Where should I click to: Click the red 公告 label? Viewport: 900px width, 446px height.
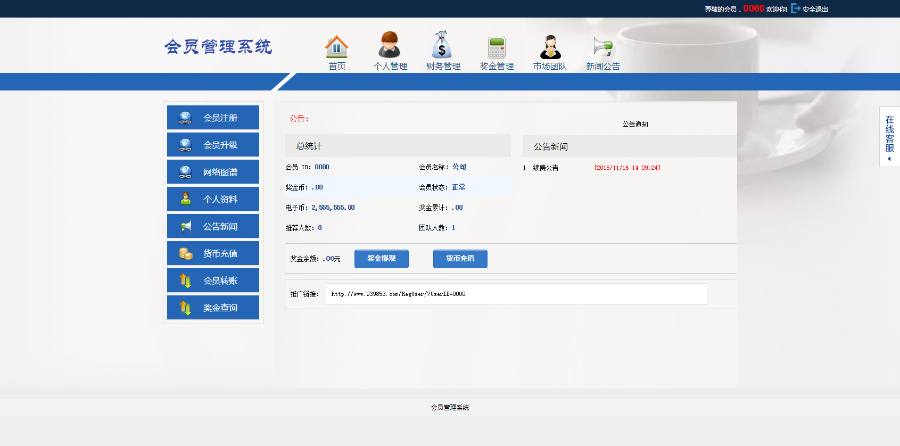pos(299,118)
